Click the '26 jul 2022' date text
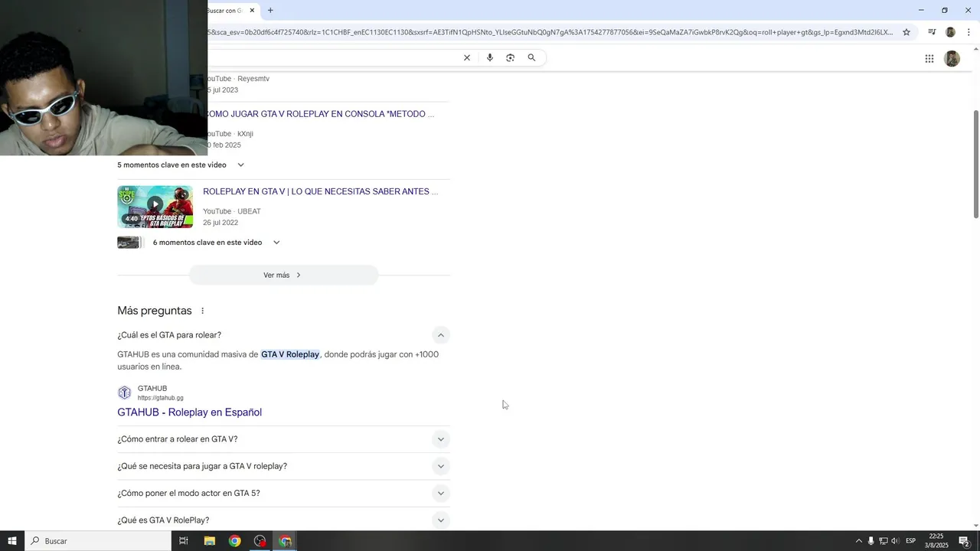Viewport: 980px width, 551px height. tap(220, 223)
